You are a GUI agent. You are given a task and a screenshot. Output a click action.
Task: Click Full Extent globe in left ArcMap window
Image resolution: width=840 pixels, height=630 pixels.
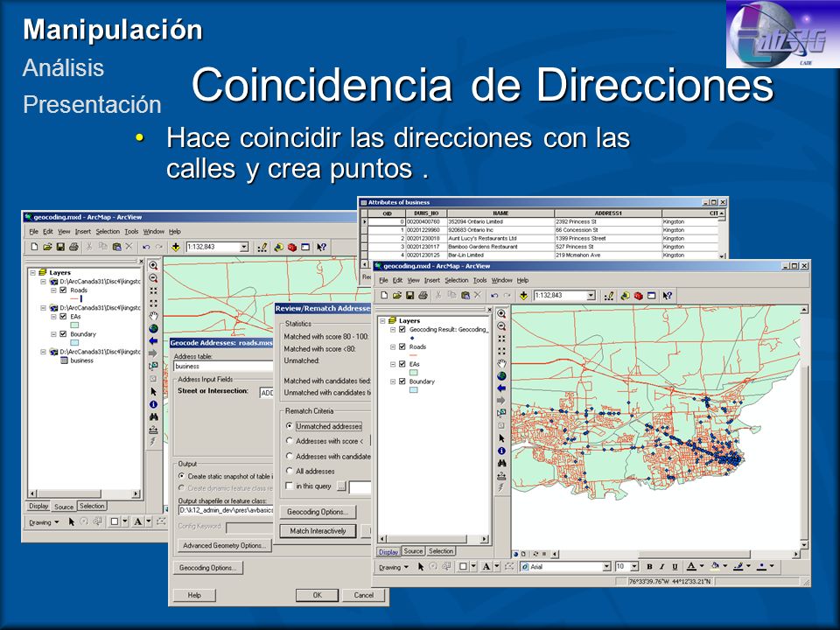(x=153, y=328)
